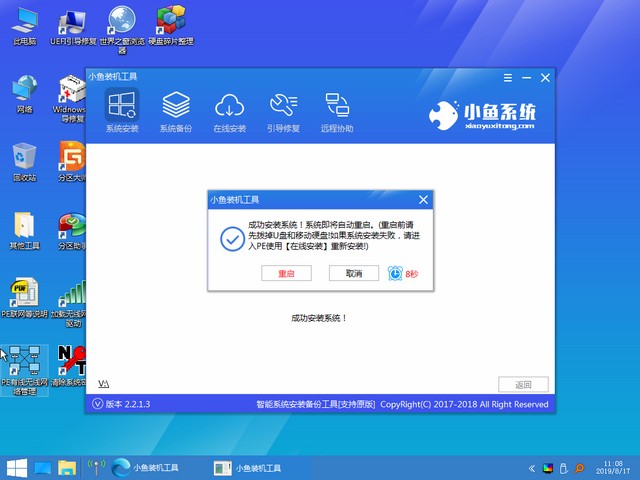640x480 pixels.
Task: Open 硬盘碎片整理 defrag desktop icon
Action: click(170, 24)
